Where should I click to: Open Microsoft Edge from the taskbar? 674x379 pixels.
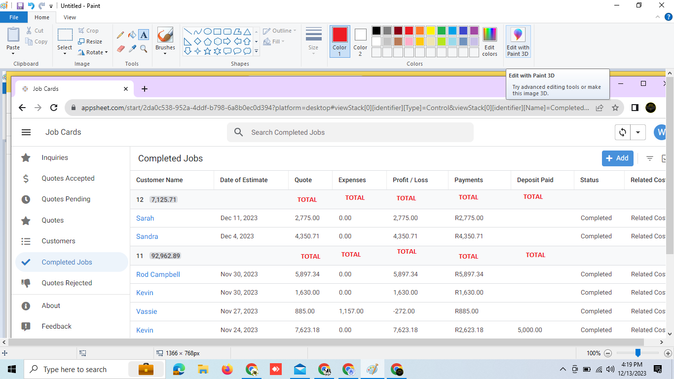178,369
